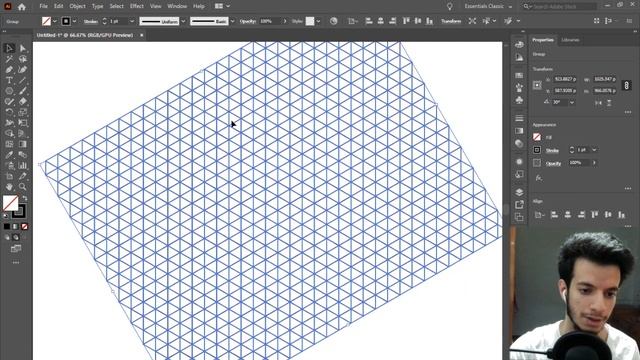Set paint type to Gradient in toolbar

(16, 227)
